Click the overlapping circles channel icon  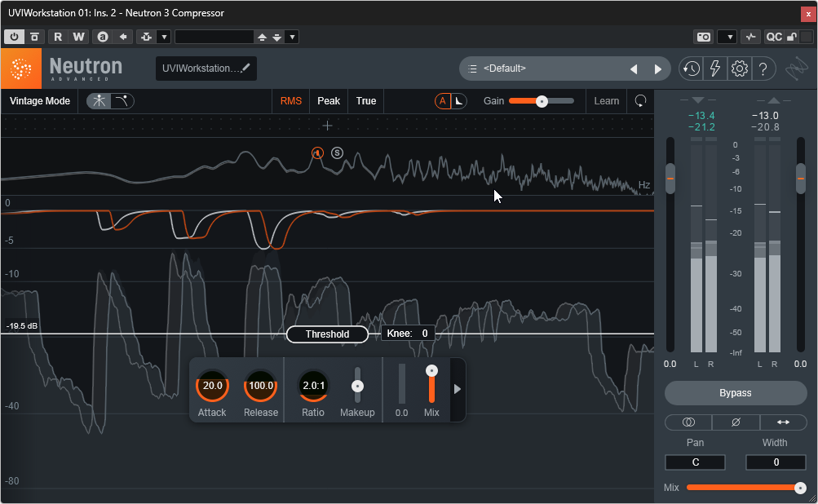688,422
